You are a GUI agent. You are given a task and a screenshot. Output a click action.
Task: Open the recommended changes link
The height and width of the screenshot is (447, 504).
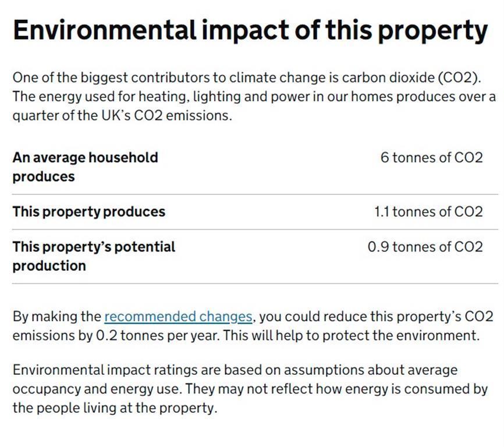pos(178,317)
